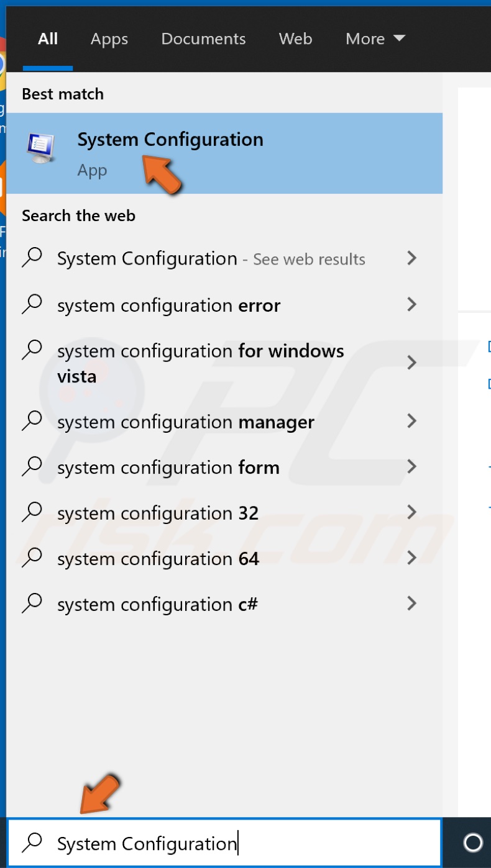
Task: Switch to the Web tab
Action: coord(295,38)
